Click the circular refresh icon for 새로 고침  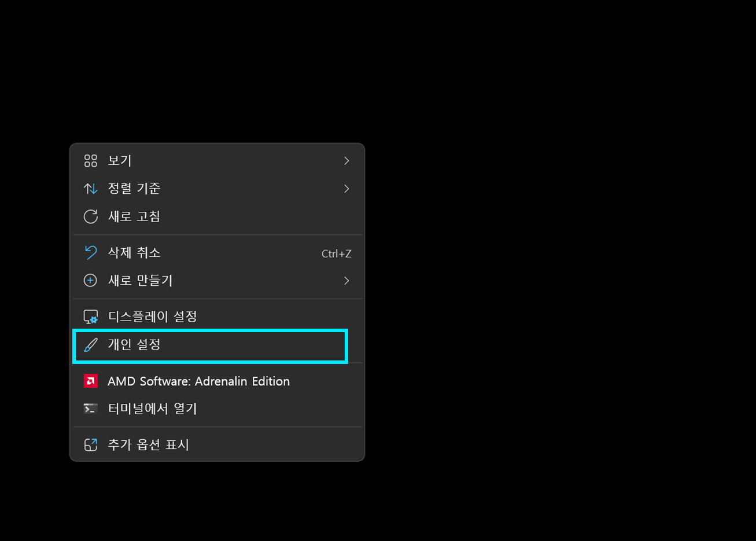[91, 216]
